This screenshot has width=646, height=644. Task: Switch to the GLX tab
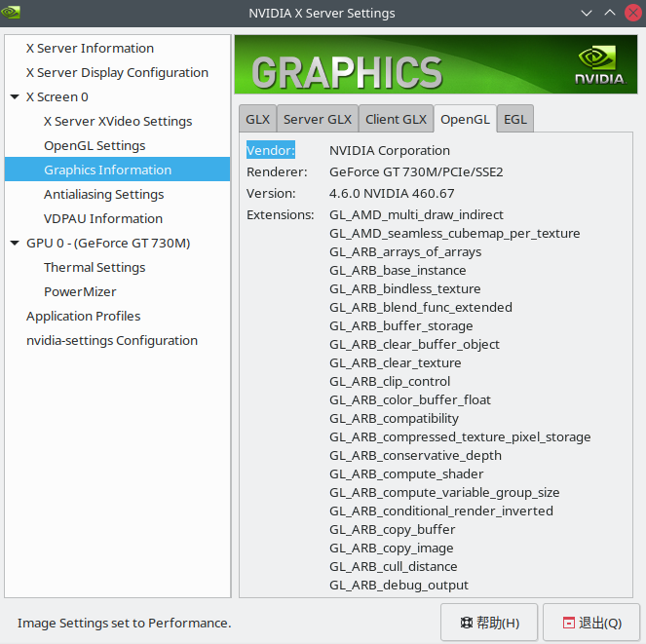tap(257, 119)
